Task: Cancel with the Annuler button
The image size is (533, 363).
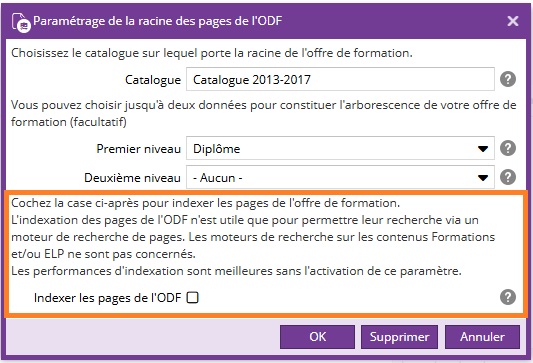Action: (x=482, y=337)
